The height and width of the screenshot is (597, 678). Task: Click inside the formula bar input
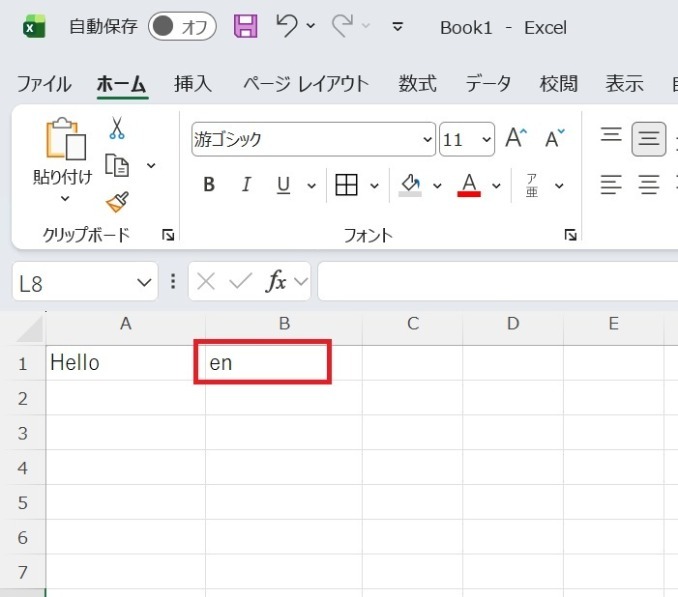pyautogui.click(x=498, y=281)
